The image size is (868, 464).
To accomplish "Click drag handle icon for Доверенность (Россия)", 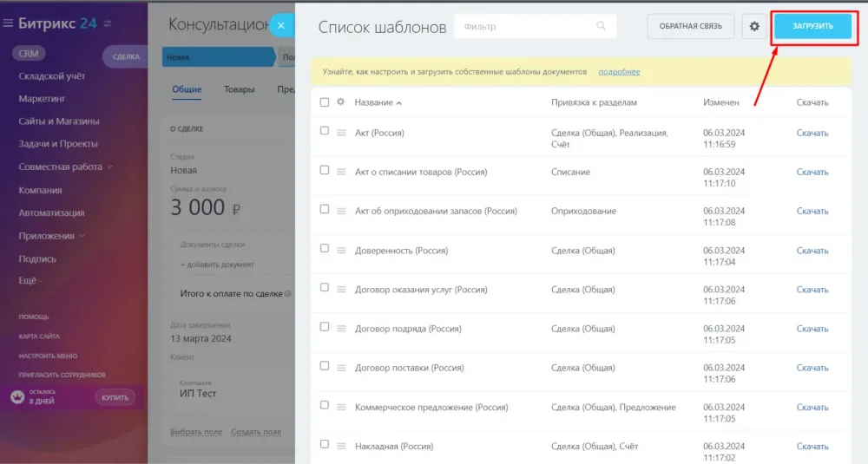I will coord(341,251).
